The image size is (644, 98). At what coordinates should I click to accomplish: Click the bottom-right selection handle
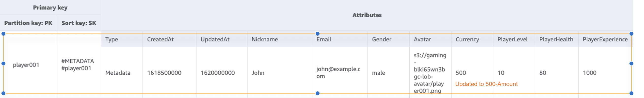click(x=631, y=93)
